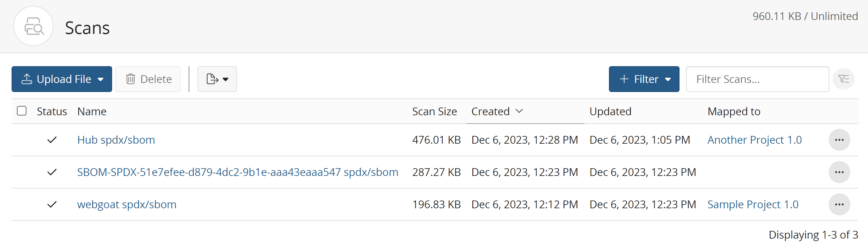Click the export file icon button
Viewport: 868px width, 246px height.
click(217, 79)
